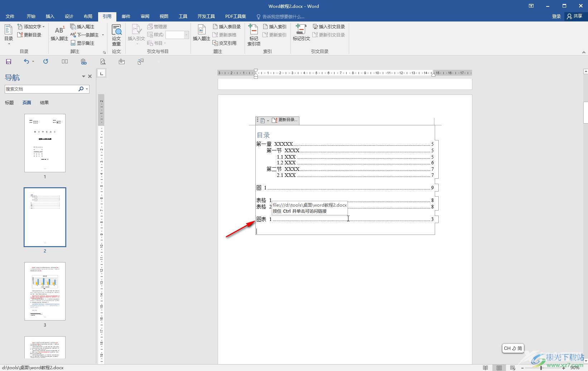Image resolution: width=588 pixels, height=371 pixels.
Task: Click 更新目录... button above the TOC
Action: (285, 120)
